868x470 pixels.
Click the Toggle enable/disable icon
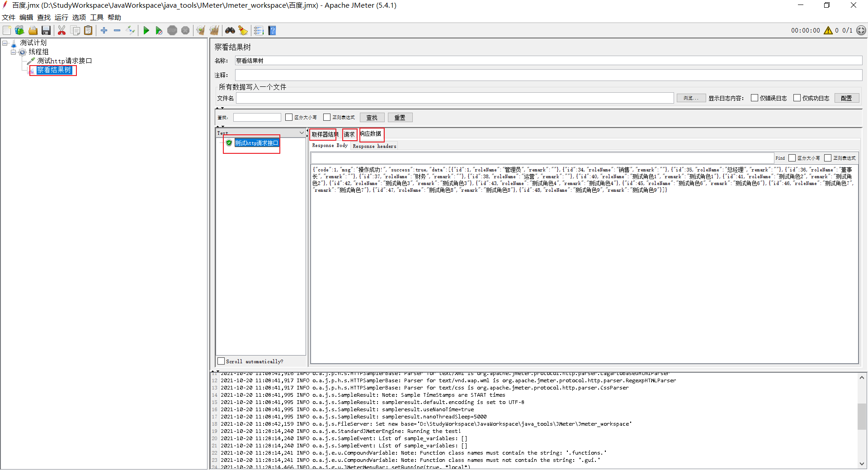pos(130,30)
